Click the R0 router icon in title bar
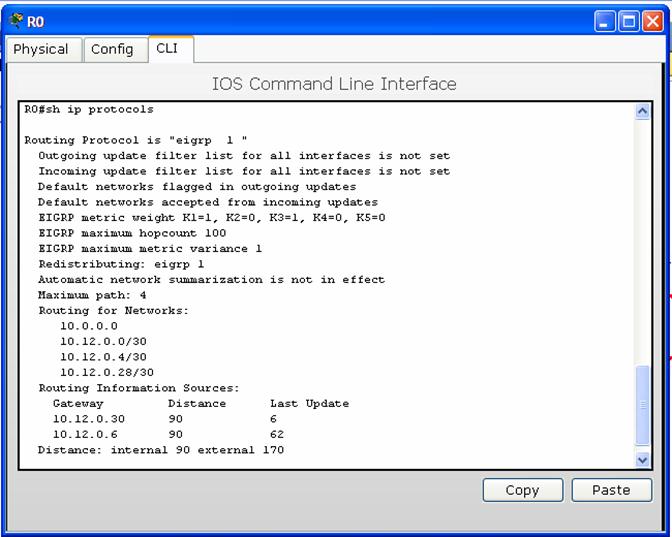 [15, 21]
